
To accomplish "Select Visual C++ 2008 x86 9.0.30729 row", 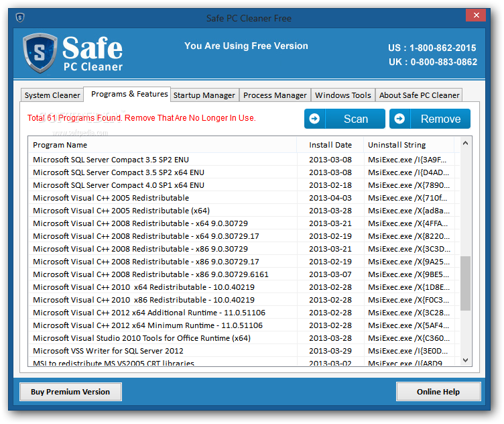I will coord(244,249).
